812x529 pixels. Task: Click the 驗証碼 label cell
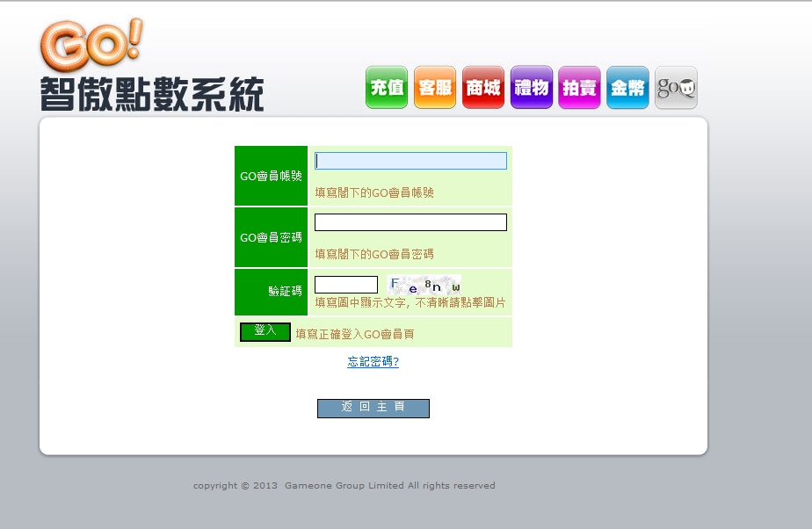[271, 292]
